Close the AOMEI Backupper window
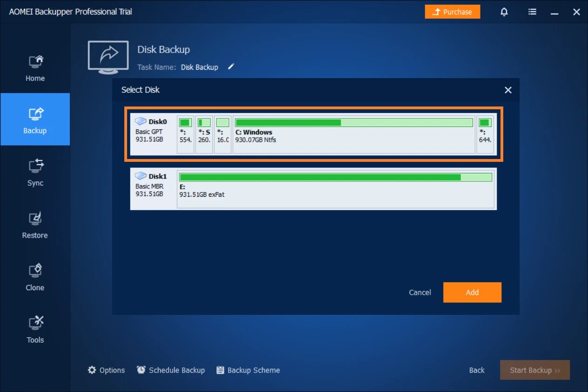The height and width of the screenshot is (392, 588). point(576,12)
